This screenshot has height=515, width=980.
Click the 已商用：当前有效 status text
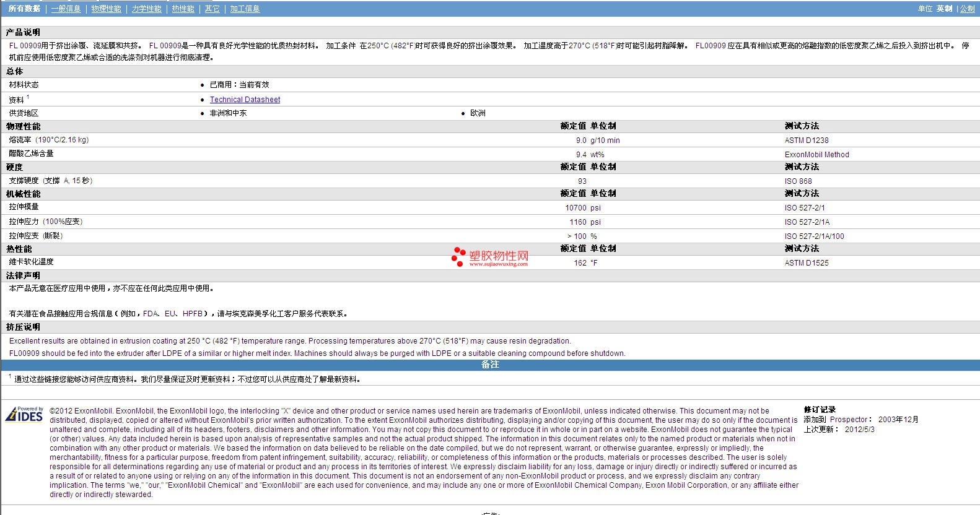(x=239, y=85)
